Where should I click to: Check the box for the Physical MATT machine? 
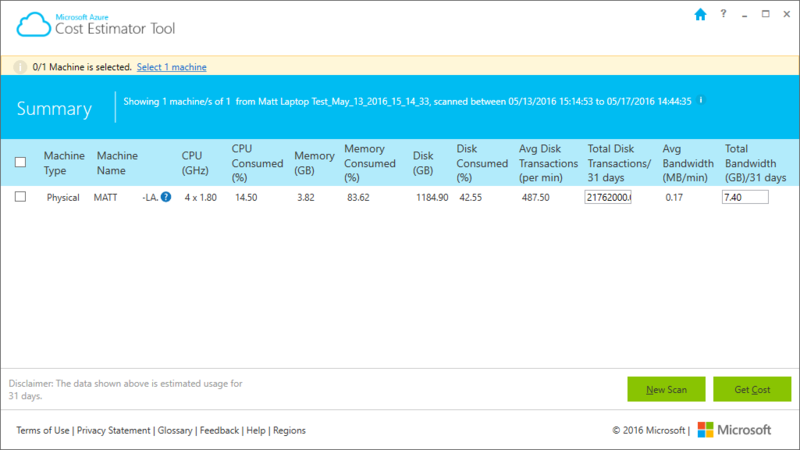[x=20, y=197]
